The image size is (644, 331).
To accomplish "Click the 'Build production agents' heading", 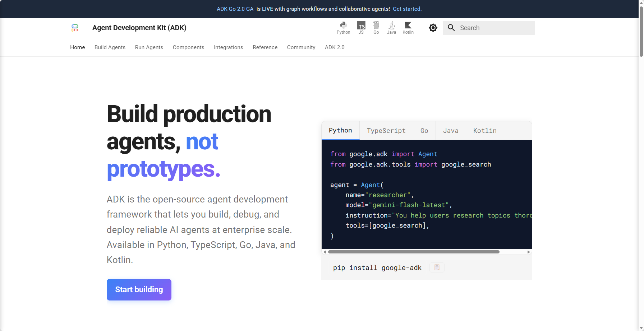I will (x=189, y=127).
